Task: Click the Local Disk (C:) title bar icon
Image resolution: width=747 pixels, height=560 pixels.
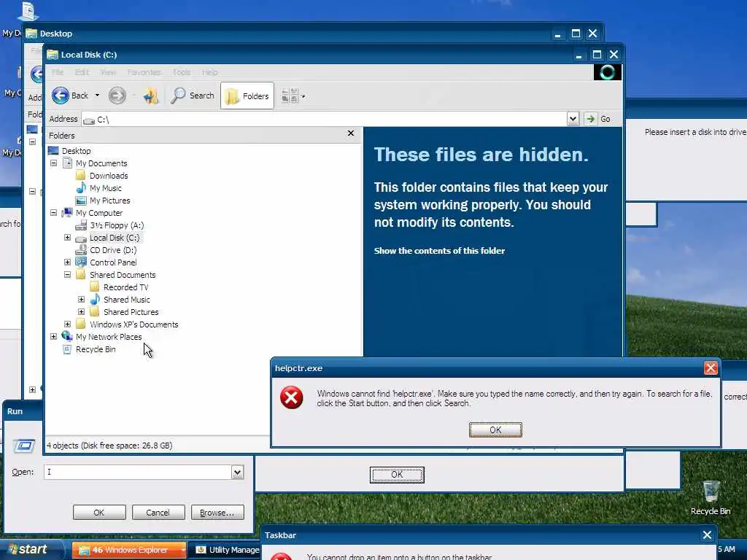Action: (x=53, y=55)
